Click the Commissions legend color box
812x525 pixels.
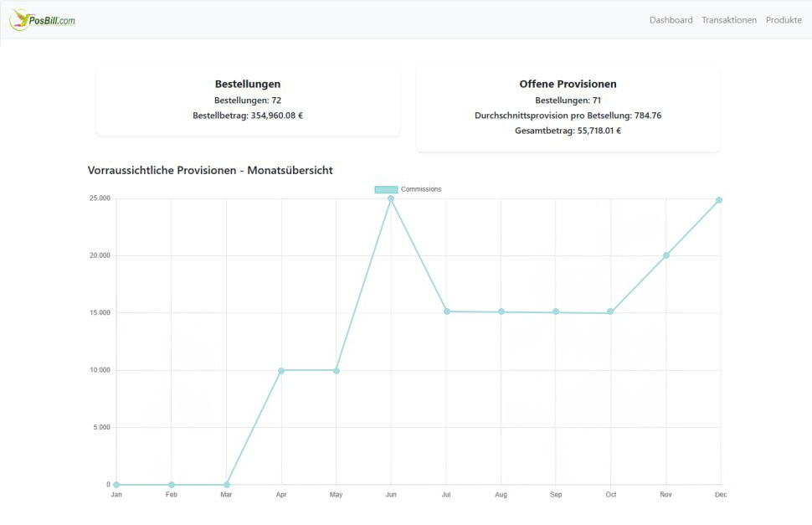[x=386, y=189]
